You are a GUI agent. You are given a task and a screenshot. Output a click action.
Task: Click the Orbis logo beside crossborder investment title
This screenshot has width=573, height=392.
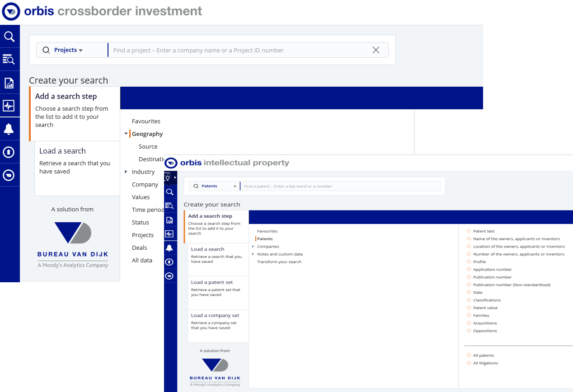[11, 11]
